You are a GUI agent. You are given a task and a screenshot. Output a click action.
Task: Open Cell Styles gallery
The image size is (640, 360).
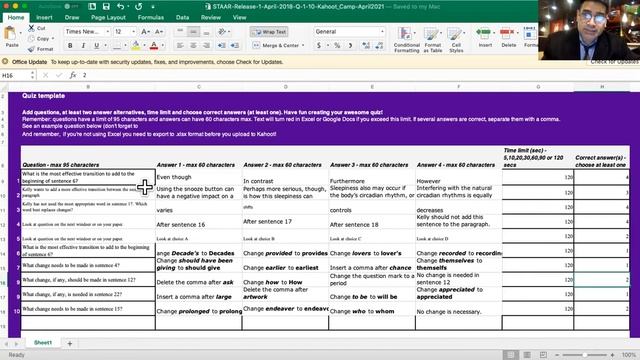[x=456, y=40]
